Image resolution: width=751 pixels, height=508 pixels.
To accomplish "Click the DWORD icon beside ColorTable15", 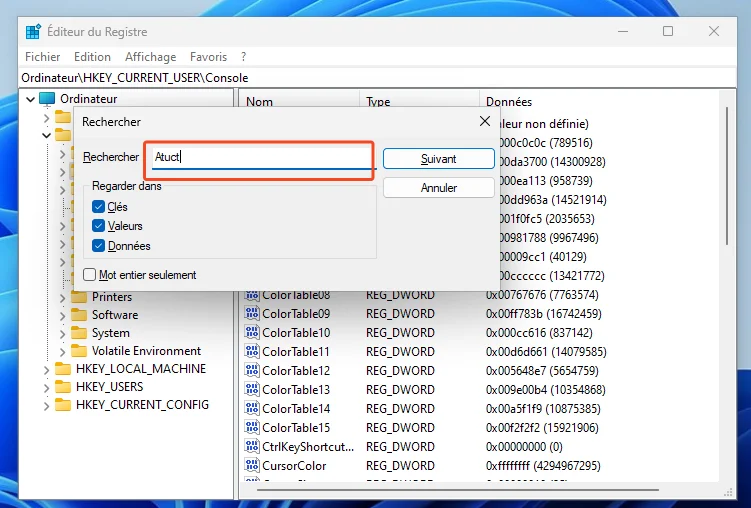I will 252,428.
